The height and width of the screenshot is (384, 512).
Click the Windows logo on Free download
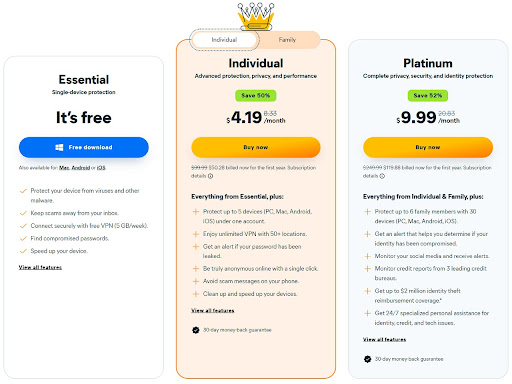tap(59, 147)
